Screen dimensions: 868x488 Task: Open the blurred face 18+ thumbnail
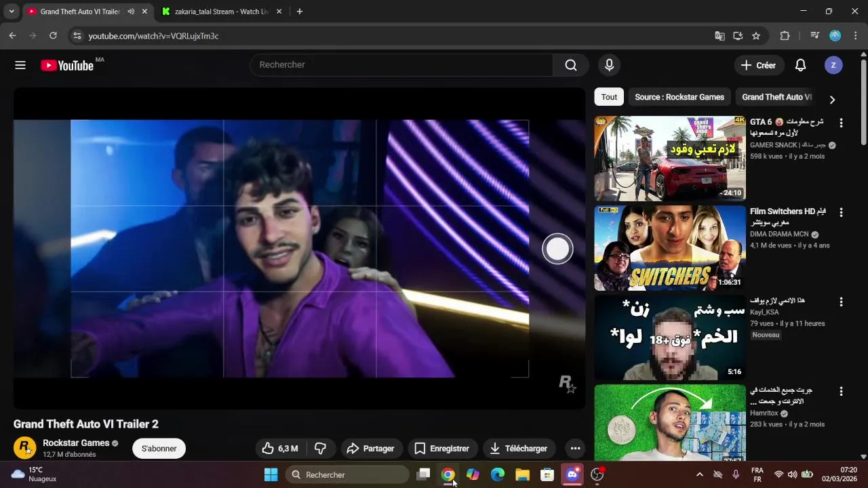pos(670,338)
